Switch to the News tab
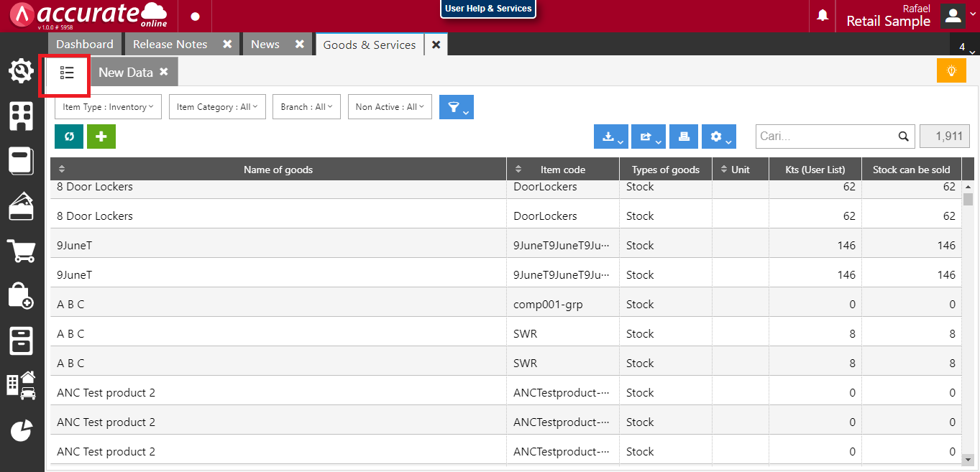The height and width of the screenshot is (472, 980). click(x=265, y=45)
